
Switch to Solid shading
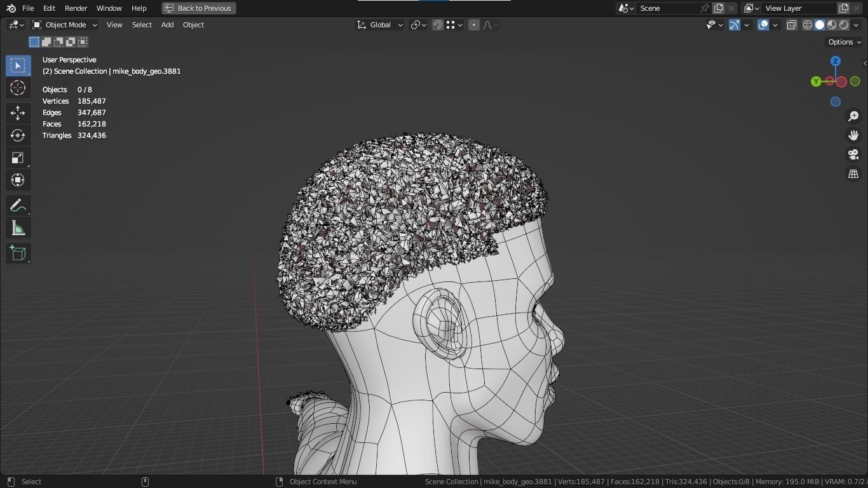(820, 25)
